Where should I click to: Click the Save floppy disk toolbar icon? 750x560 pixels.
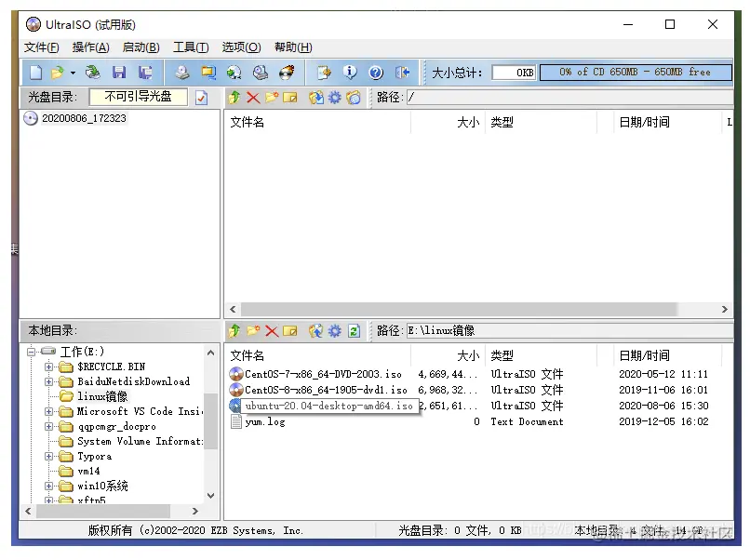point(118,73)
